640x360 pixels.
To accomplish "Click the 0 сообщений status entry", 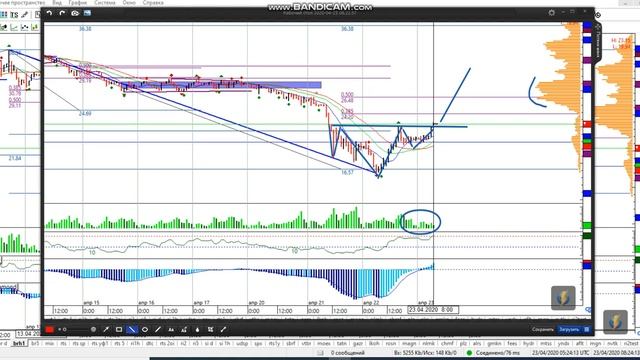I will point(347,353).
